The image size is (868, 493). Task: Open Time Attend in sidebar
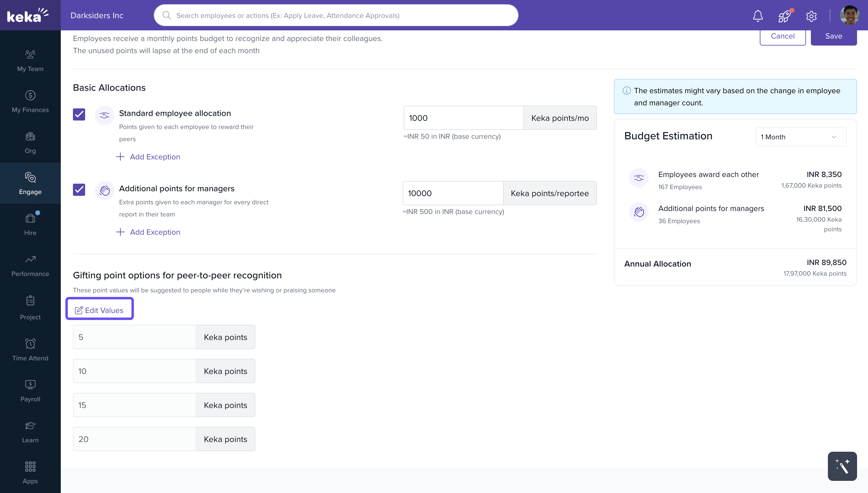(30, 349)
